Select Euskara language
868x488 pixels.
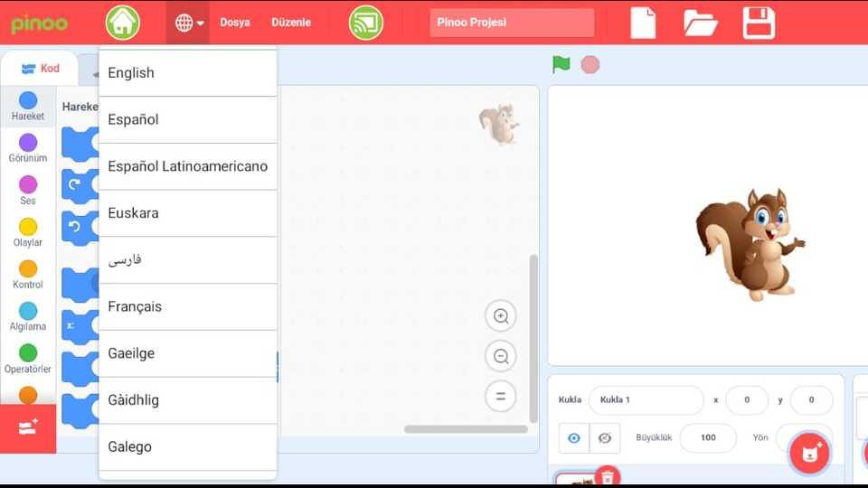[x=188, y=213]
